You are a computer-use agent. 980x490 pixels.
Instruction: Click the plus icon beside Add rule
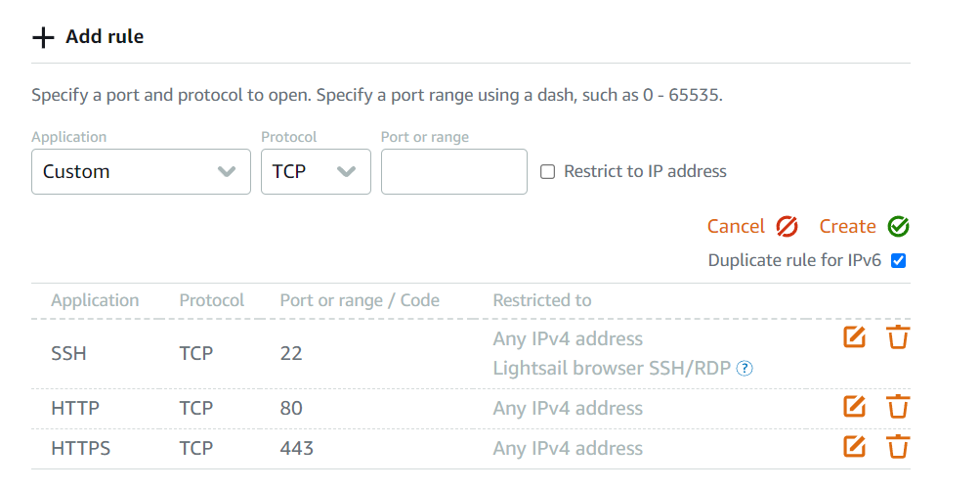(x=43, y=38)
